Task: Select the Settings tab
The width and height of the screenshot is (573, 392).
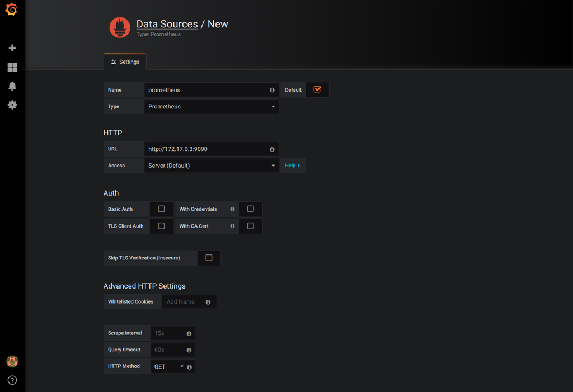Action: point(125,62)
